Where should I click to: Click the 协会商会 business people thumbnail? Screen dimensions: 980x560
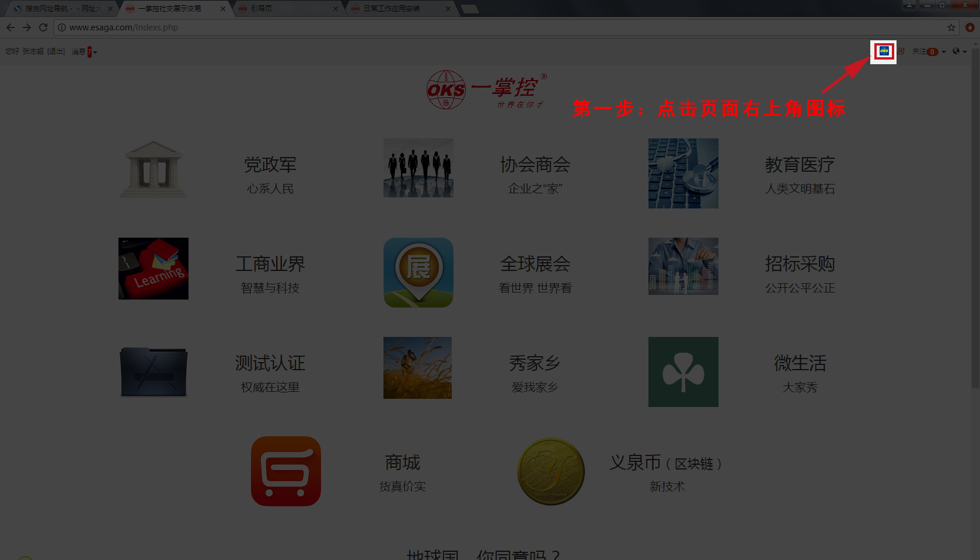pos(418,168)
